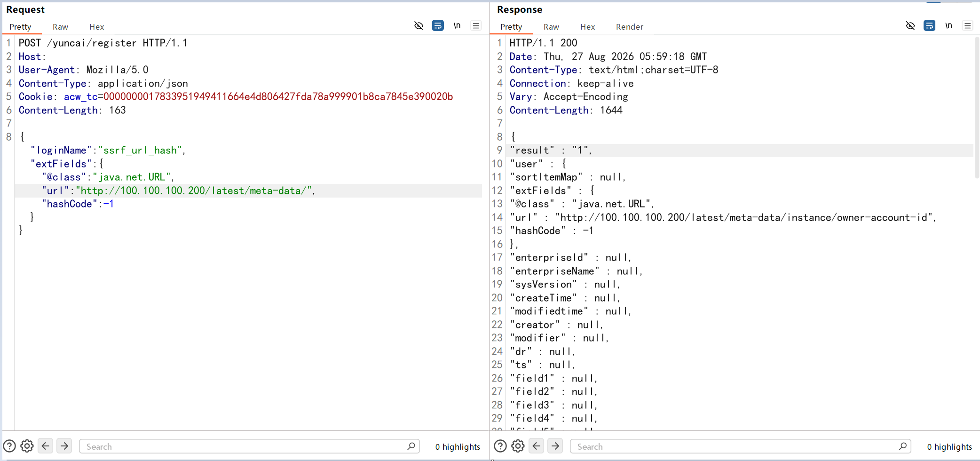Toggle hidden characters eye icon in Request panel

419,26
